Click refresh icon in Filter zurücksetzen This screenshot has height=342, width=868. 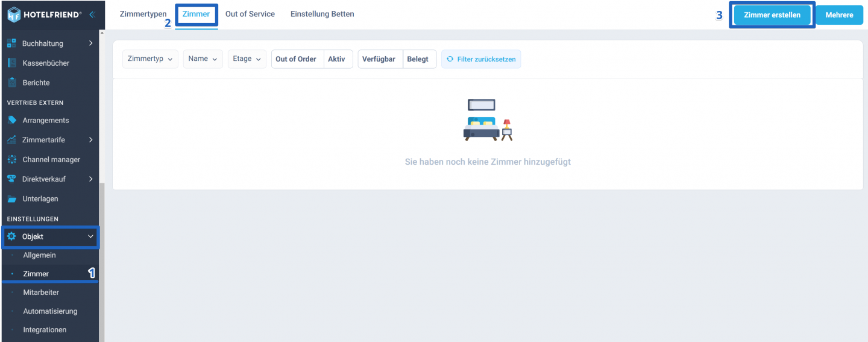[x=450, y=59]
